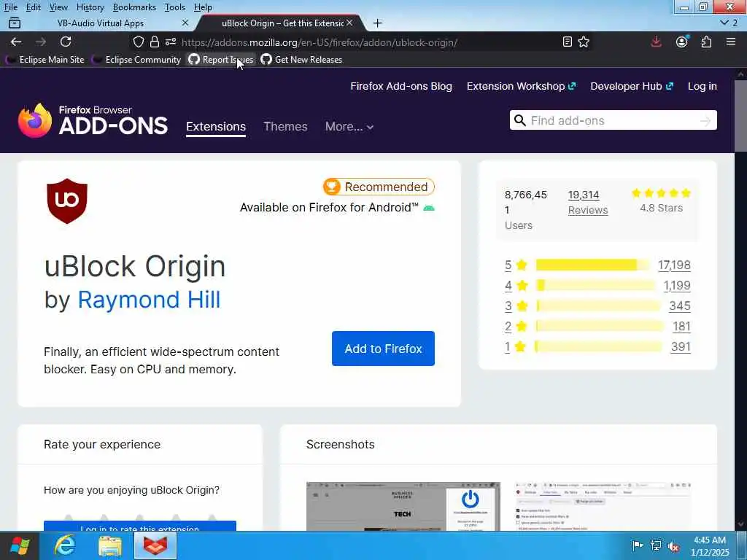The height and width of the screenshot is (560, 747).
Task: Open Developer Hub link
Action: click(632, 86)
